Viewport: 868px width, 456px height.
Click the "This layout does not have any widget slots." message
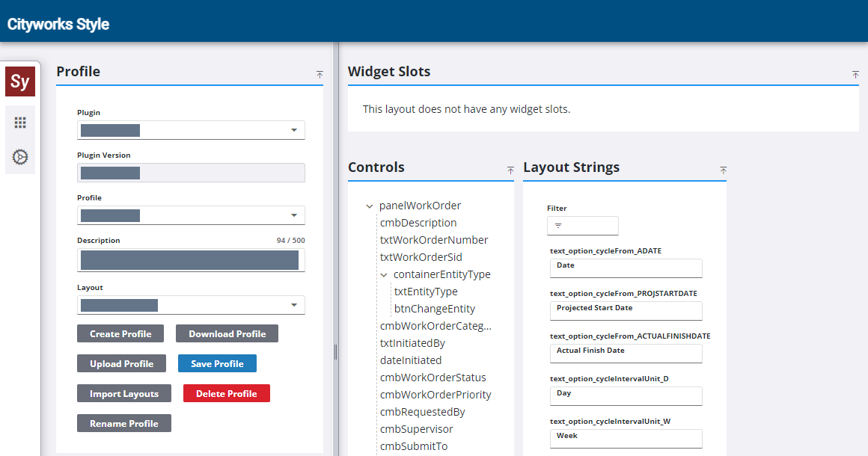click(466, 109)
